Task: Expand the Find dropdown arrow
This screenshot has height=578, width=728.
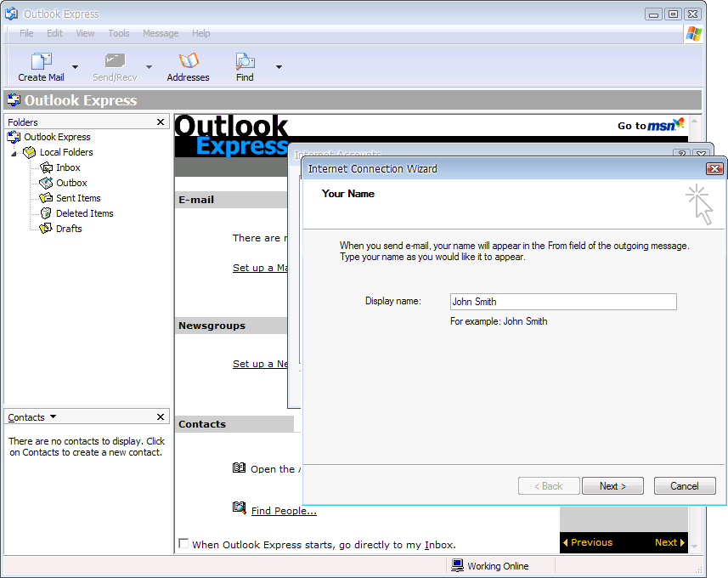Action: 279,66
